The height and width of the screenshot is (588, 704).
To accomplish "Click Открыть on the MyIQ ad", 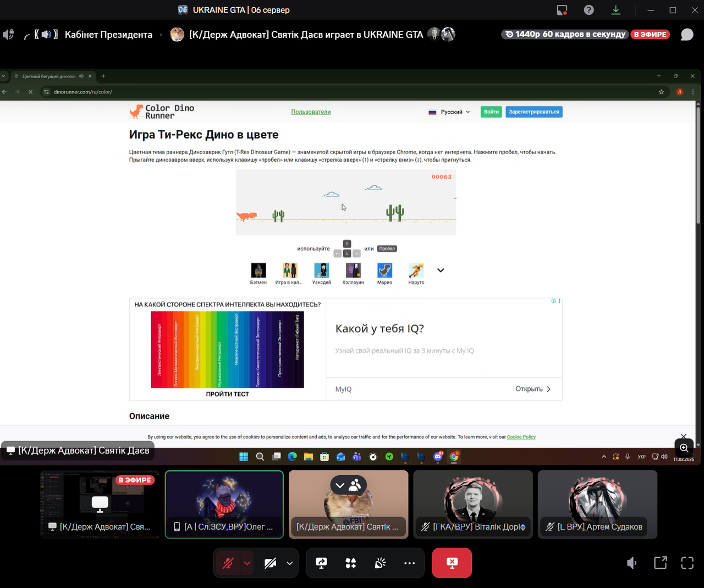I will click(532, 389).
